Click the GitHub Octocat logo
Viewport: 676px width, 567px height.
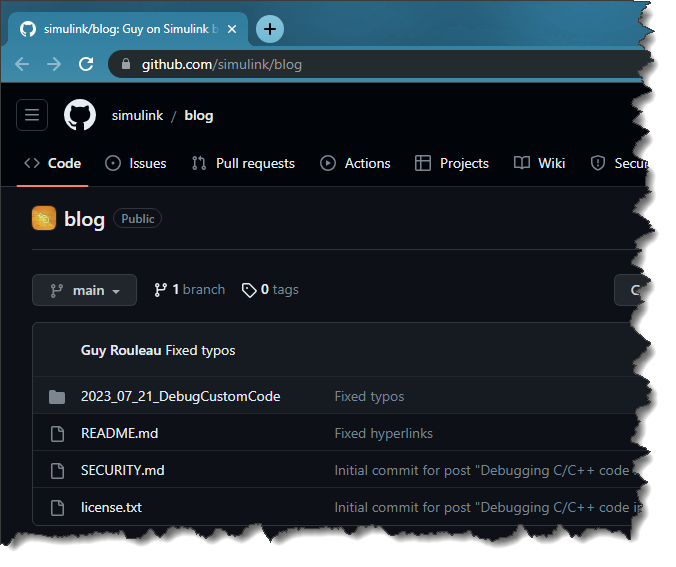point(80,115)
